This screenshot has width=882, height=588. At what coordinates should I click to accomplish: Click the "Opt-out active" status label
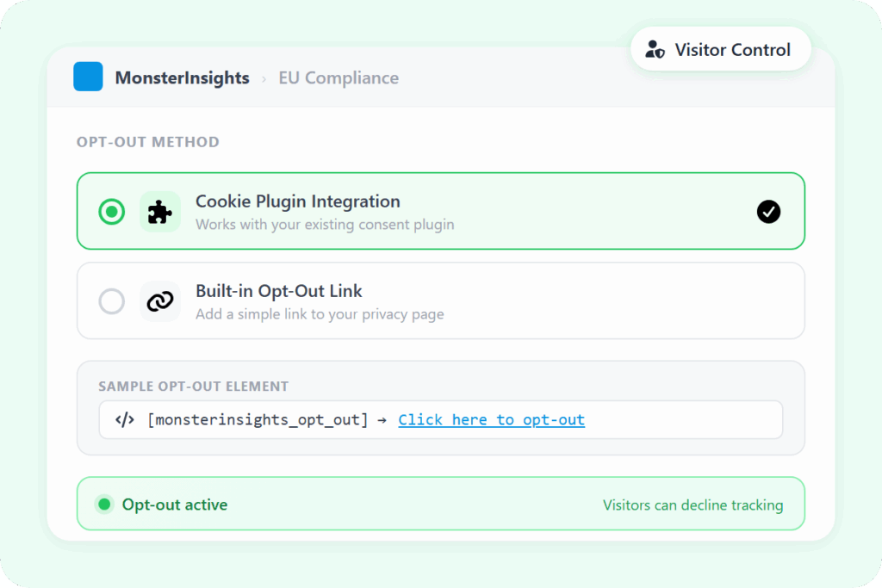(x=175, y=504)
